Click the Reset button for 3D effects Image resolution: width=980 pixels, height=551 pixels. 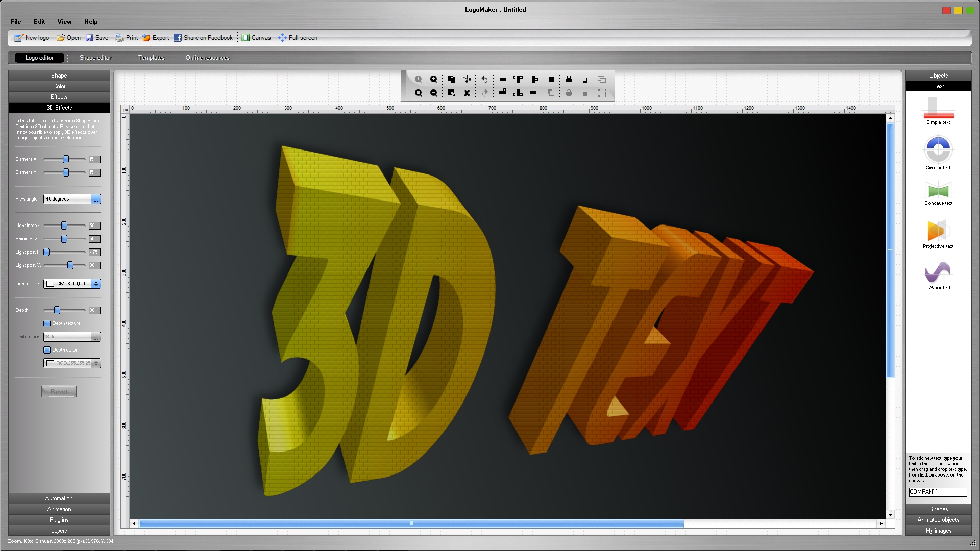59,391
